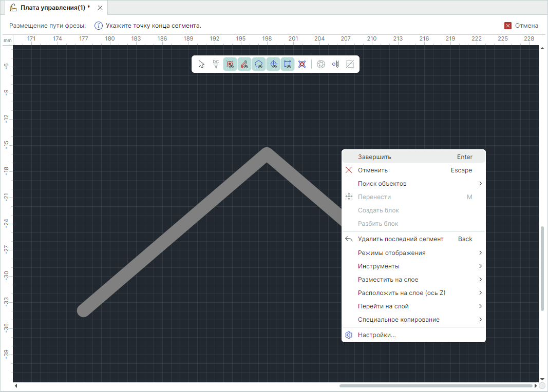Toggle polygon region visibility icon

tap(259, 64)
